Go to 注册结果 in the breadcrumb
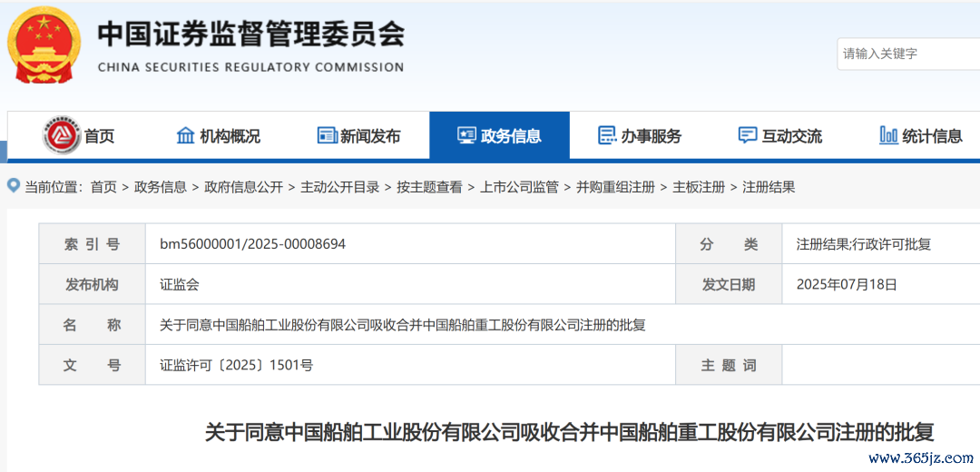This screenshot has width=980, height=472. pyautogui.click(x=769, y=186)
